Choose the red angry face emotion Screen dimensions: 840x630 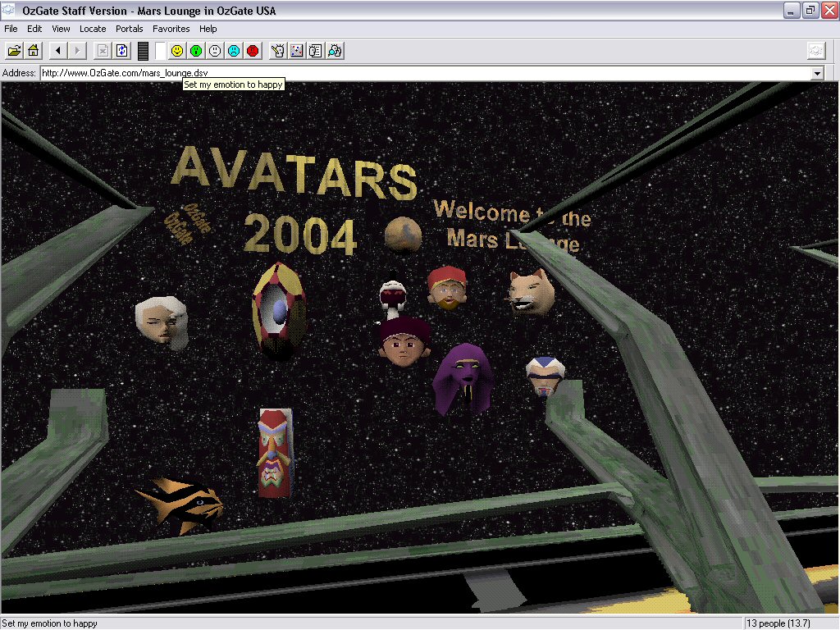click(x=253, y=51)
